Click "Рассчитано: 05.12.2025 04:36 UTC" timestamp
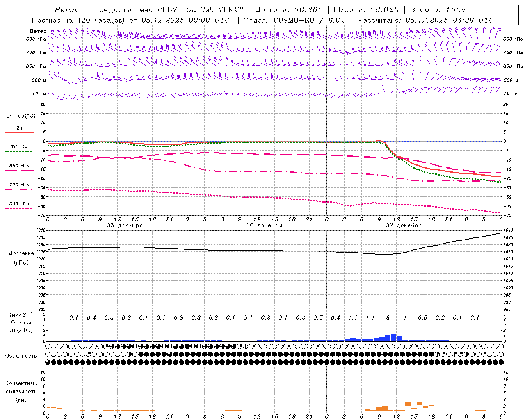The height and width of the screenshot is (420, 525). click(426, 20)
